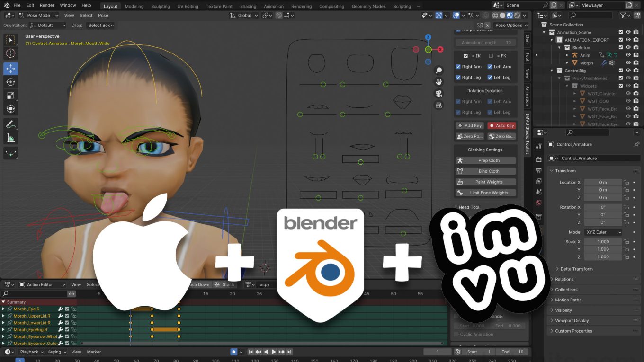
Task: Click the timeline End frame field
Action: [512, 352]
